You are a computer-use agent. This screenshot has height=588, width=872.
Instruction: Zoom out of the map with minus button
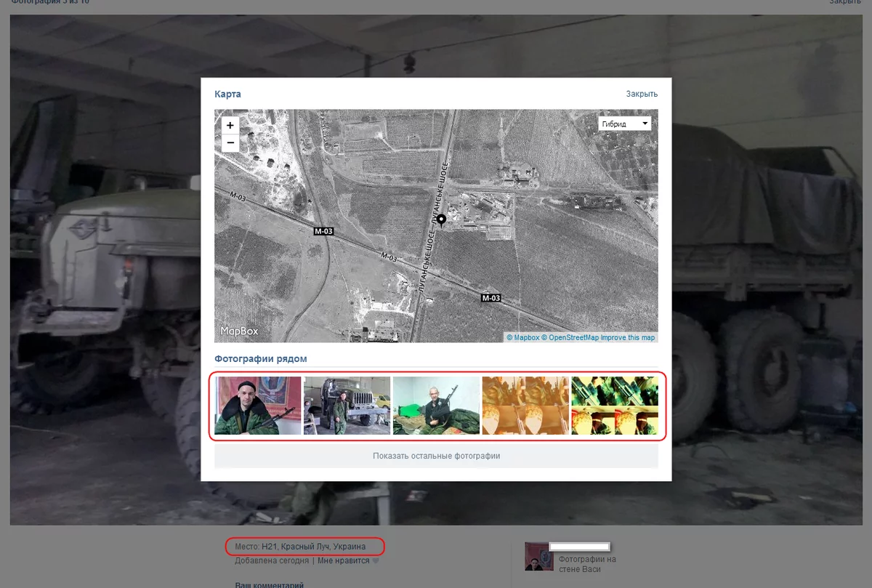point(230,143)
